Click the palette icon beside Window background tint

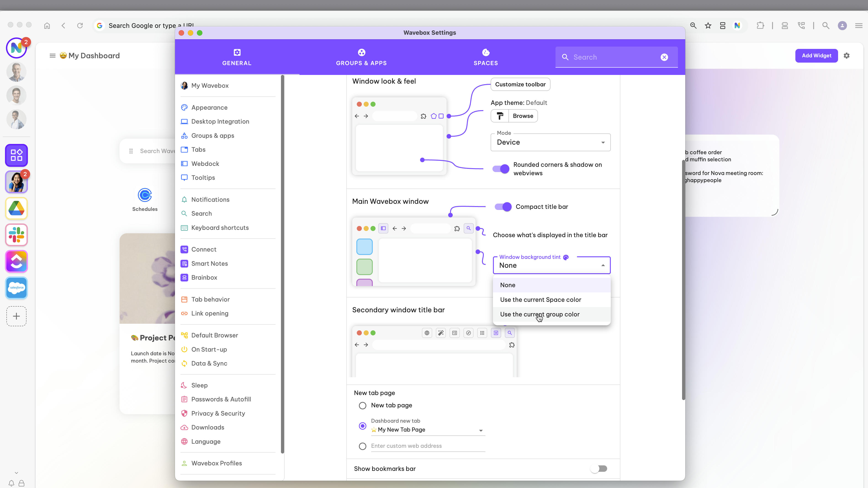click(x=566, y=257)
